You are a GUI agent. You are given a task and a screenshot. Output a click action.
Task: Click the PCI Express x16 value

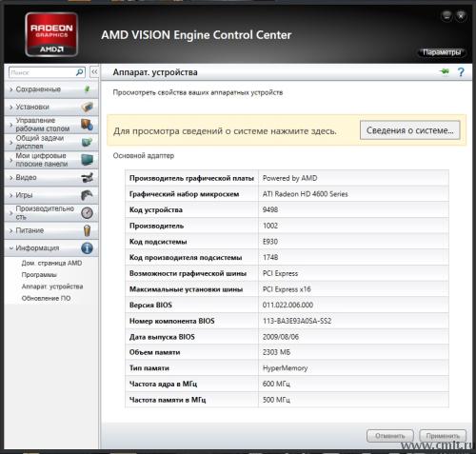[x=287, y=289]
